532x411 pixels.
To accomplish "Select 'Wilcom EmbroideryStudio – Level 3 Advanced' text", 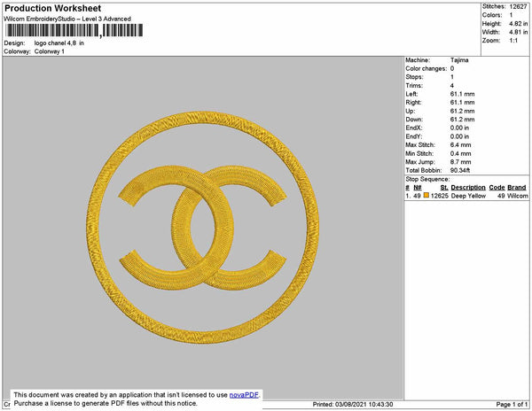I will [67, 19].
